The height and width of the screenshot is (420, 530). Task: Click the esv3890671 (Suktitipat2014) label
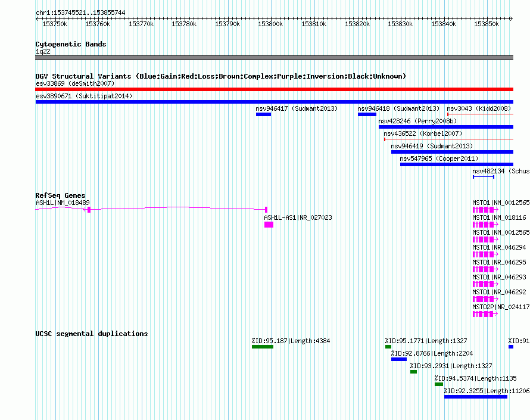click(84, 96)
